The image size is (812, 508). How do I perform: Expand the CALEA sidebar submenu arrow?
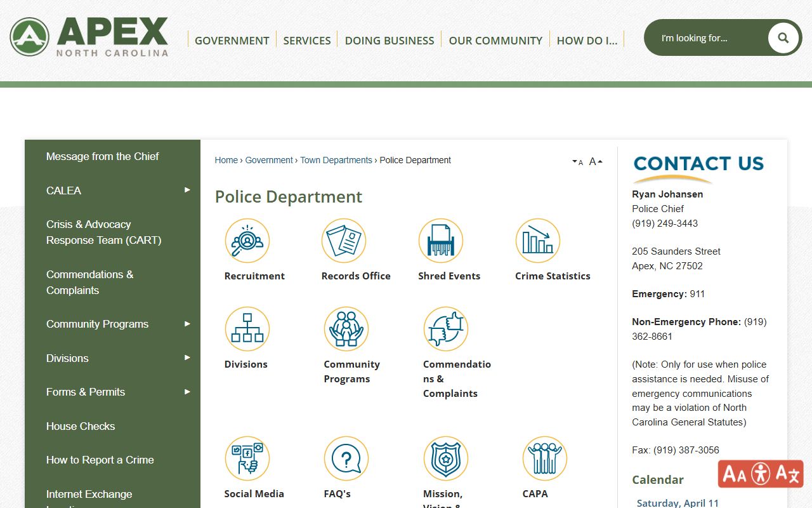click(187, 190)
